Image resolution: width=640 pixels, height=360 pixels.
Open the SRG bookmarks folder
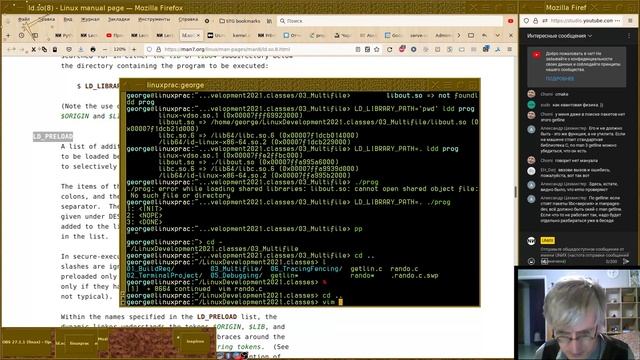pos(240,21)
